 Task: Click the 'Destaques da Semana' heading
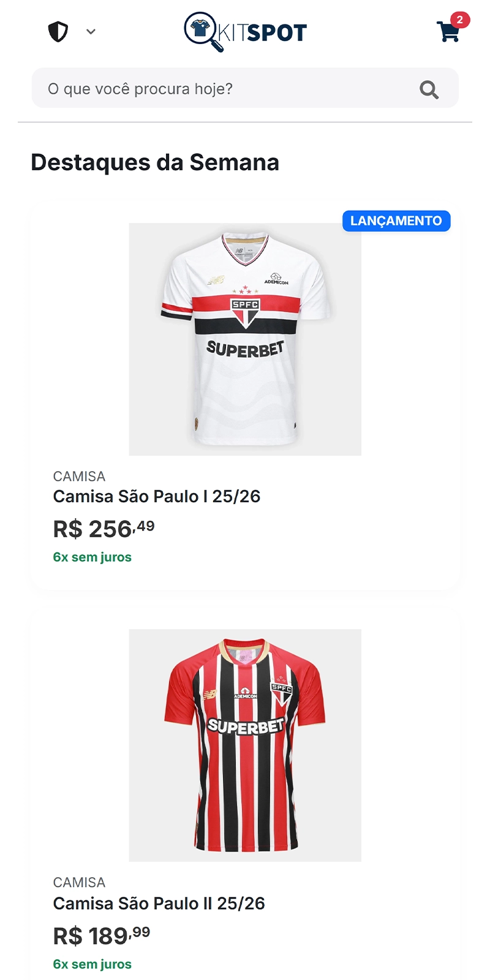point(155,162)
